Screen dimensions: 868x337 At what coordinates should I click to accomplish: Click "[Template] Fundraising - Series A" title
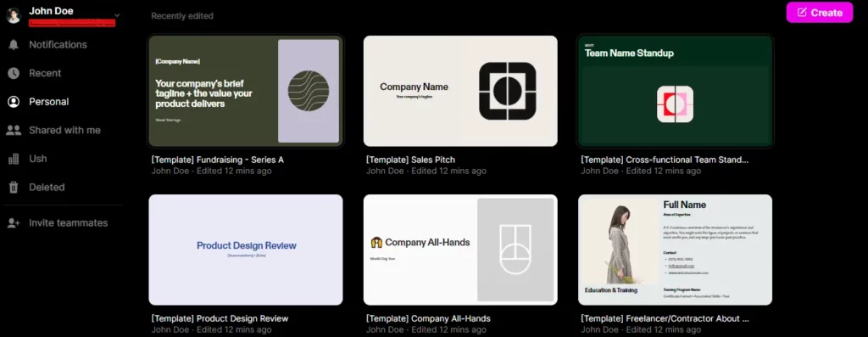point(218,160)
